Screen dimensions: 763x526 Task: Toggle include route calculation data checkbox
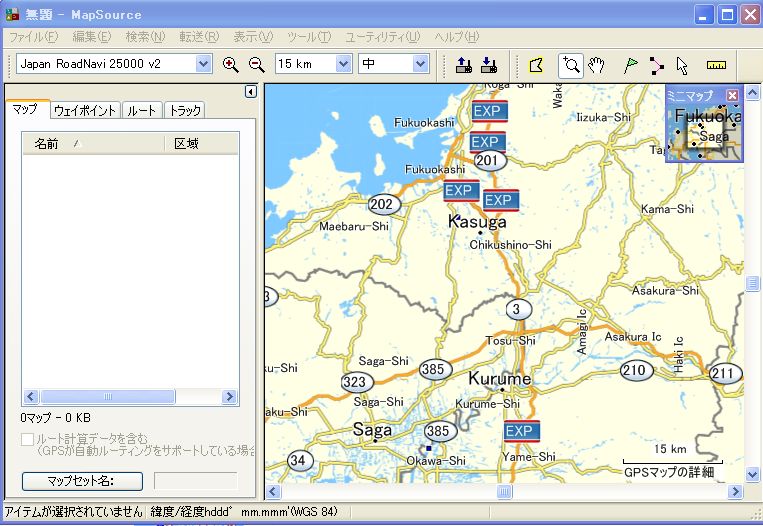coord(27,439)
